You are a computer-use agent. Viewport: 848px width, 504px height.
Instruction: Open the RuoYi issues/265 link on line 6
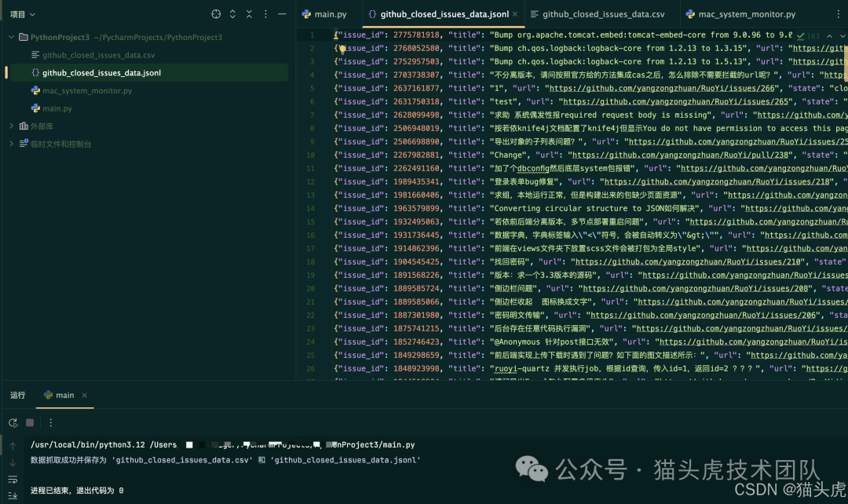[x=677, y=102]
